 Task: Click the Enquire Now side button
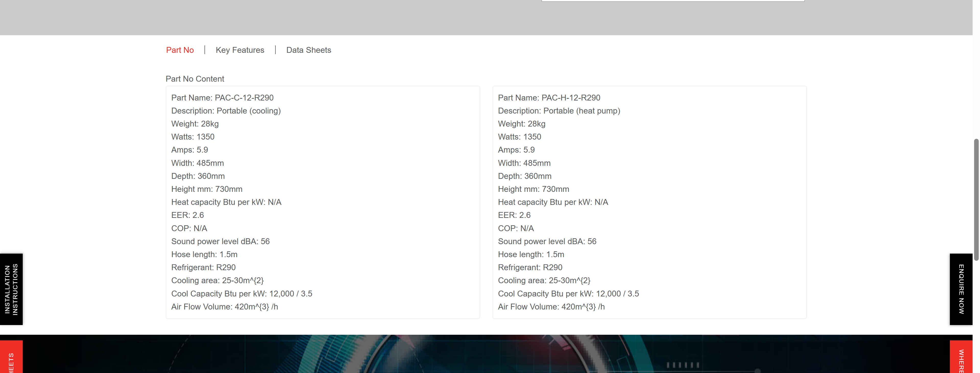[x=961, y=289]
